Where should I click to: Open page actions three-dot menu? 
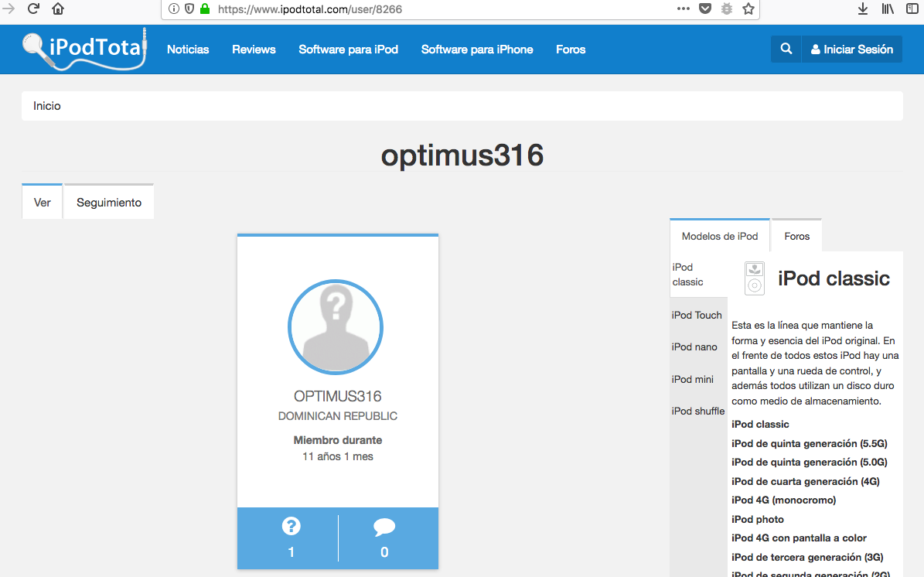[683, 9]
